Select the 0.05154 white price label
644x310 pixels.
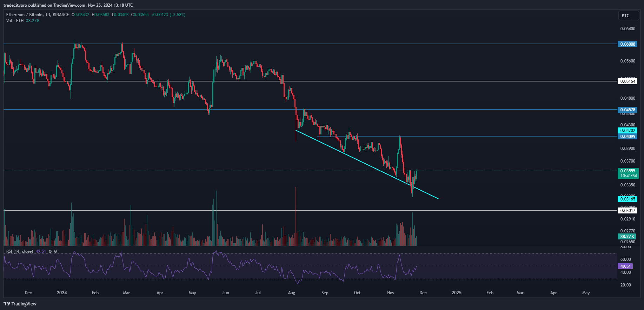click(x=628, y=81)
